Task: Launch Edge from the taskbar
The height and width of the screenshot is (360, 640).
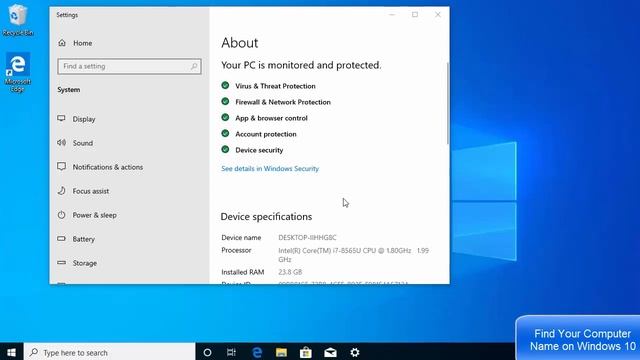Action: (257, 352)
